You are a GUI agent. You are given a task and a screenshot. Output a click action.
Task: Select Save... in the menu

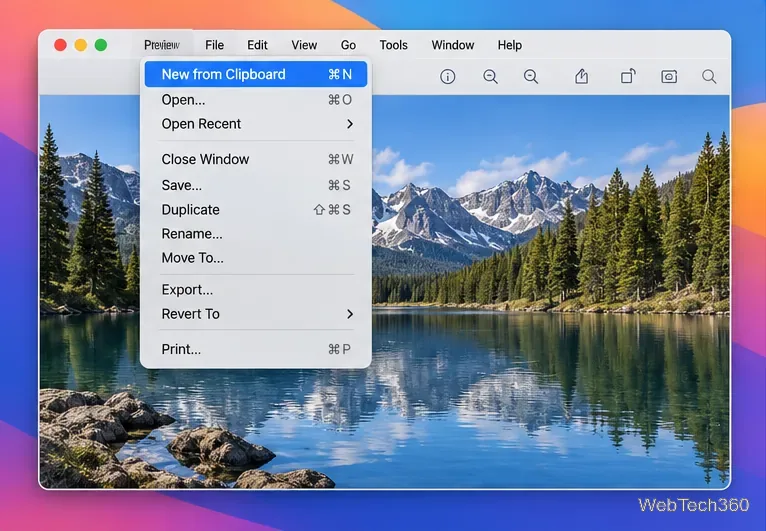[x=256, y=185]
